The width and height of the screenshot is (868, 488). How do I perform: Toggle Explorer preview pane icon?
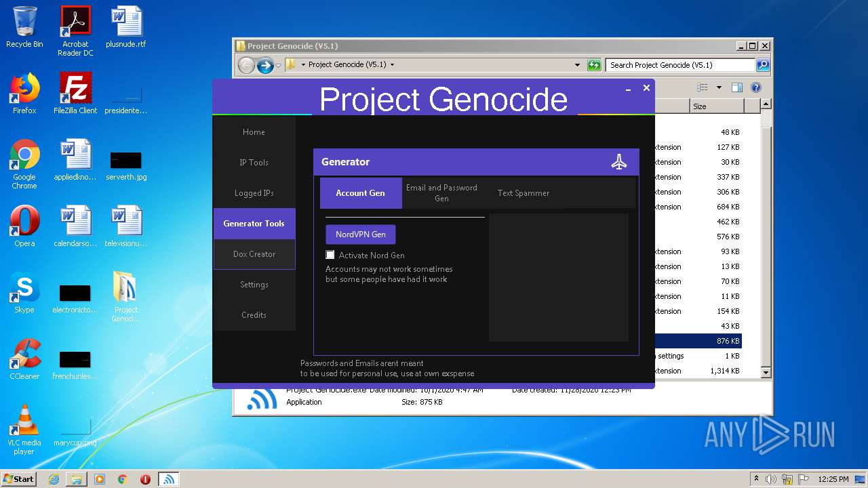[x=737, y=87]
